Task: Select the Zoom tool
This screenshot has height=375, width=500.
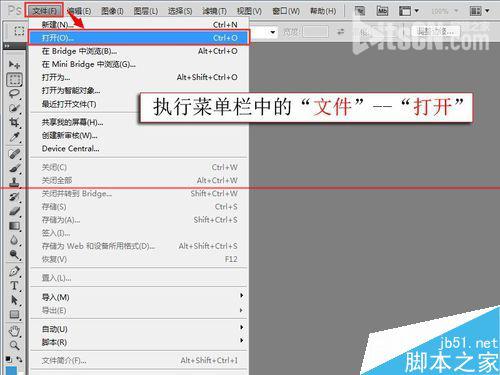Action: coord(14,345)
